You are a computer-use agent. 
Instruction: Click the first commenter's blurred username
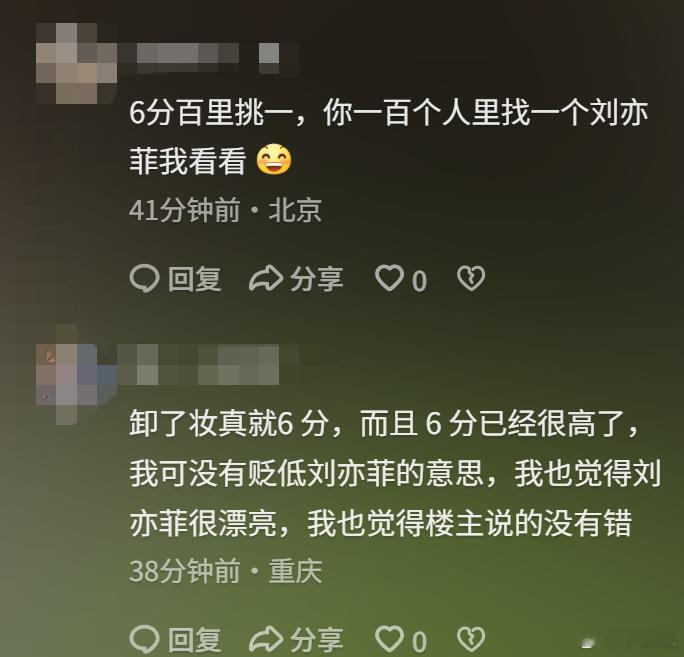point(209,57)
